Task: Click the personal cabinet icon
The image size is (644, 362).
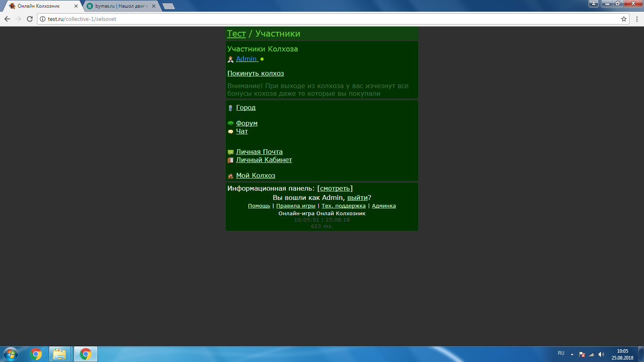Action: (231, 160)
